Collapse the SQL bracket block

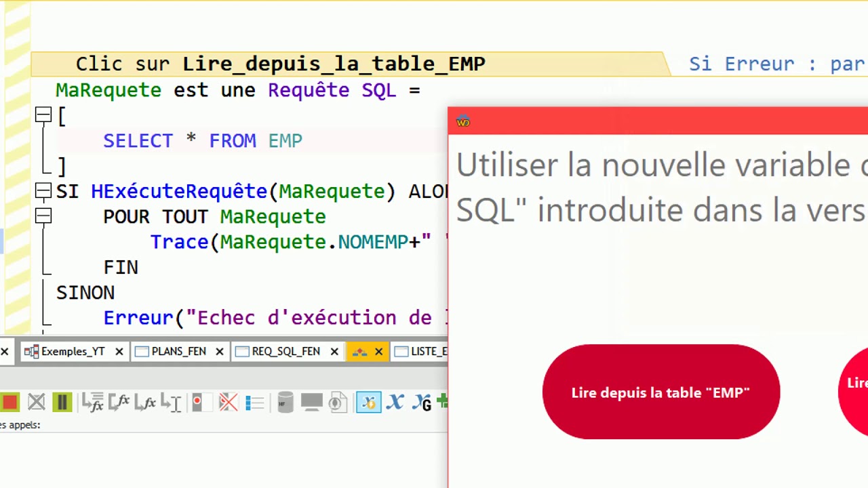(43, 115)
